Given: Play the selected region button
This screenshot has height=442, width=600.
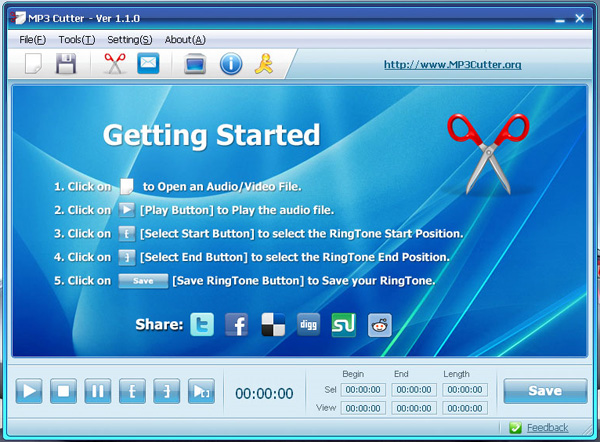Looking at the screenshot, I should click(x=201, y=391).
